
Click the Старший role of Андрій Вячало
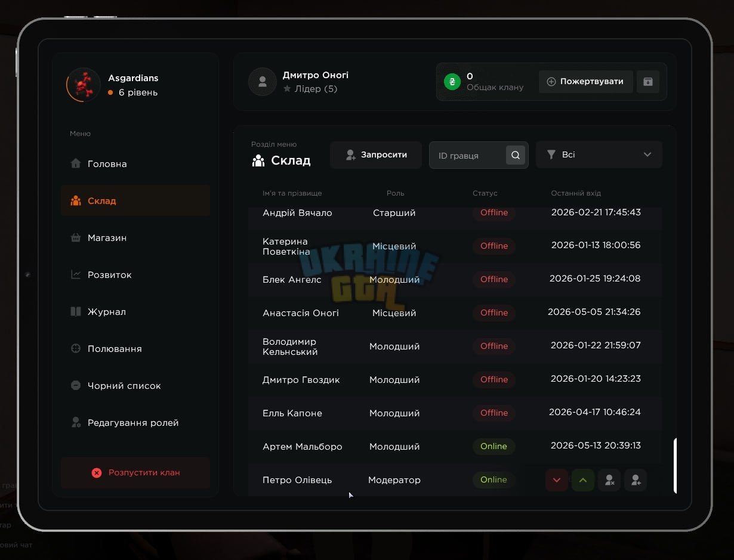click(x=394, y=213)
